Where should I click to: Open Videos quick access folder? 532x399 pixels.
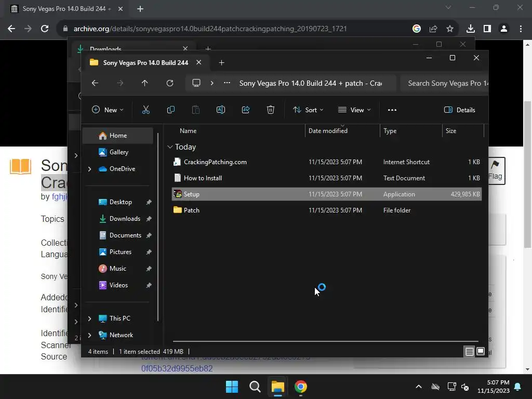coord(118,285)
